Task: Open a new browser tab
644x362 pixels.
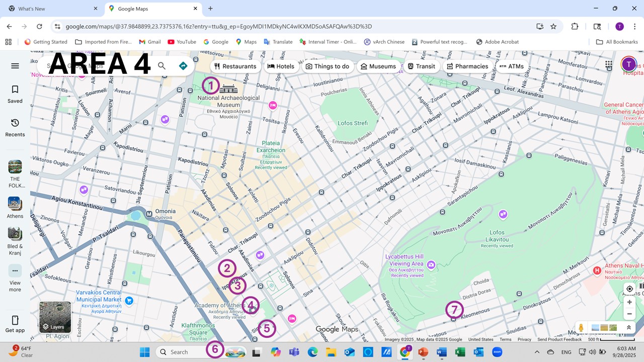Action: point(210,9)
